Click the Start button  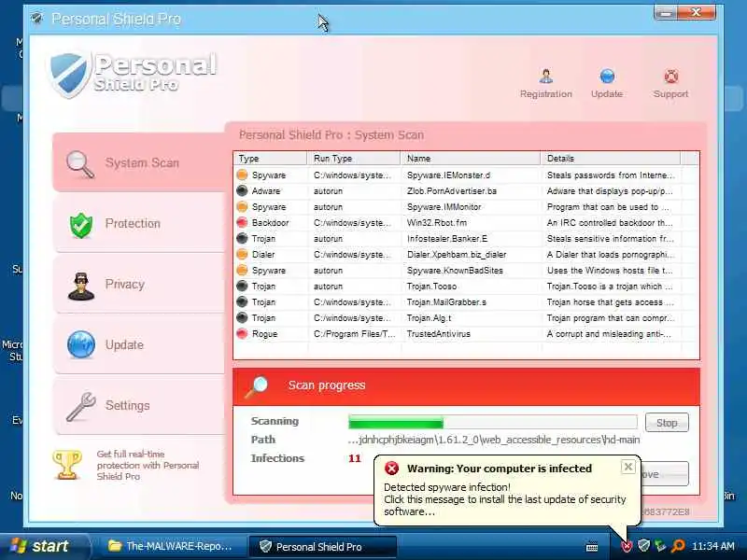point(45,546)
